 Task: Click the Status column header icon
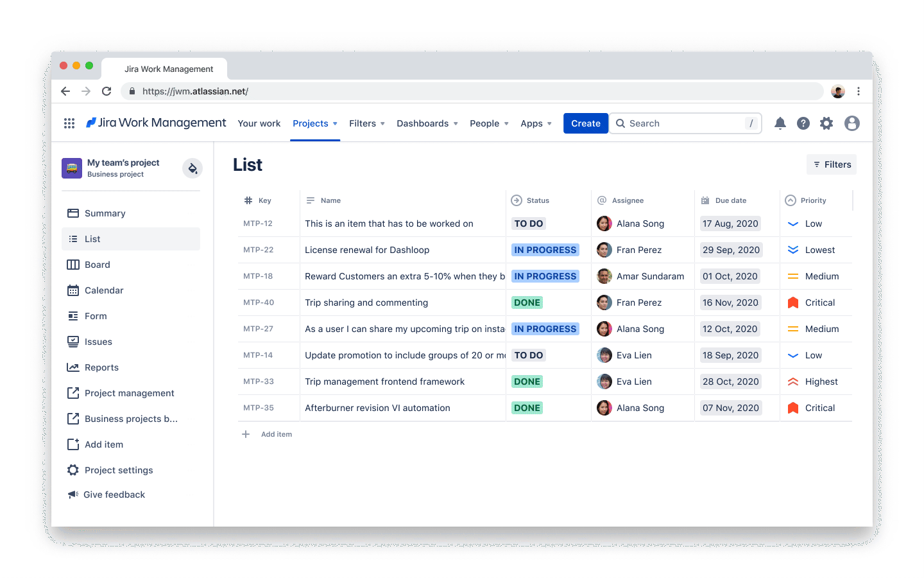coord(517,200)
